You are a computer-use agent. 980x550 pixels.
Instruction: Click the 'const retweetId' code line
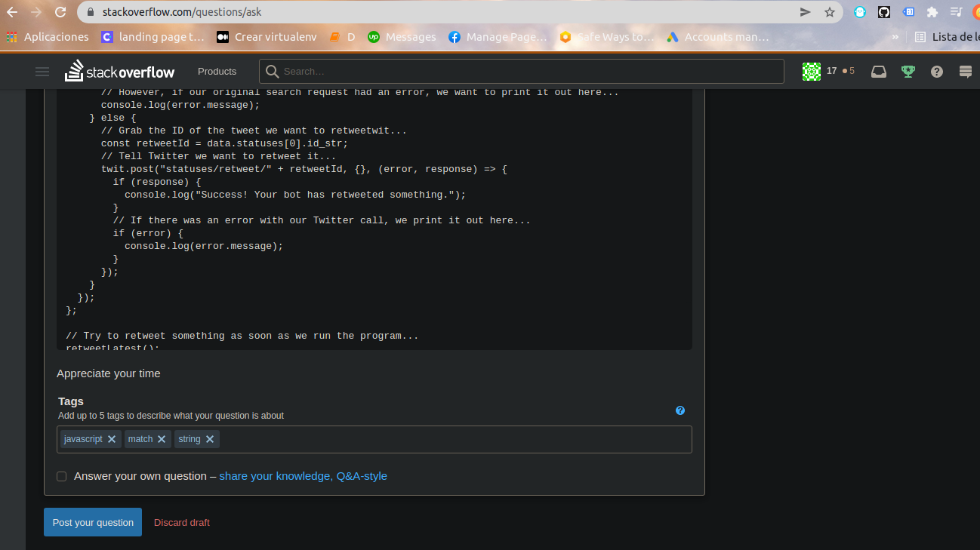(224, 143)
